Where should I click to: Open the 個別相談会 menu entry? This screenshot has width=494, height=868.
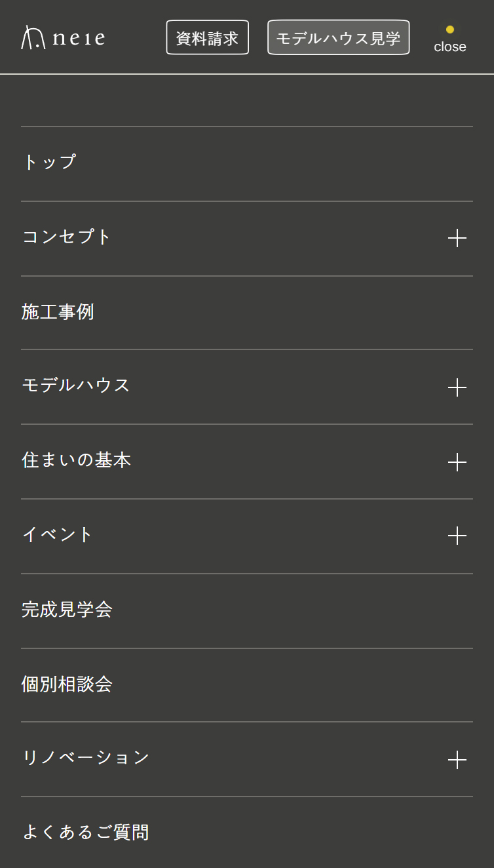[67, 684]
